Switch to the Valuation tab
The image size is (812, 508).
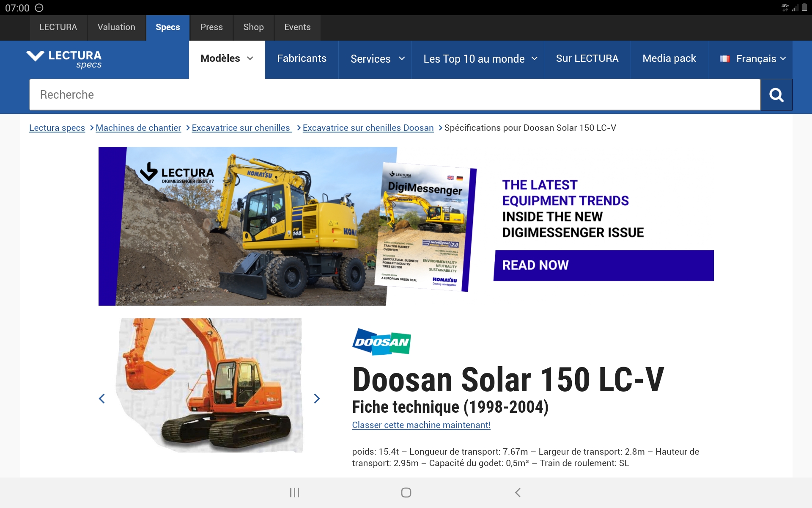pos(116,28)
